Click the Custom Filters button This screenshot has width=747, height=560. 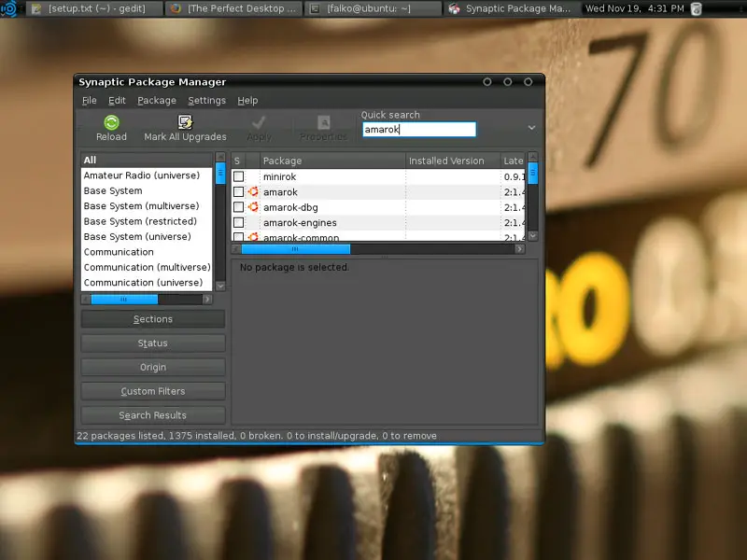point(153,391)
